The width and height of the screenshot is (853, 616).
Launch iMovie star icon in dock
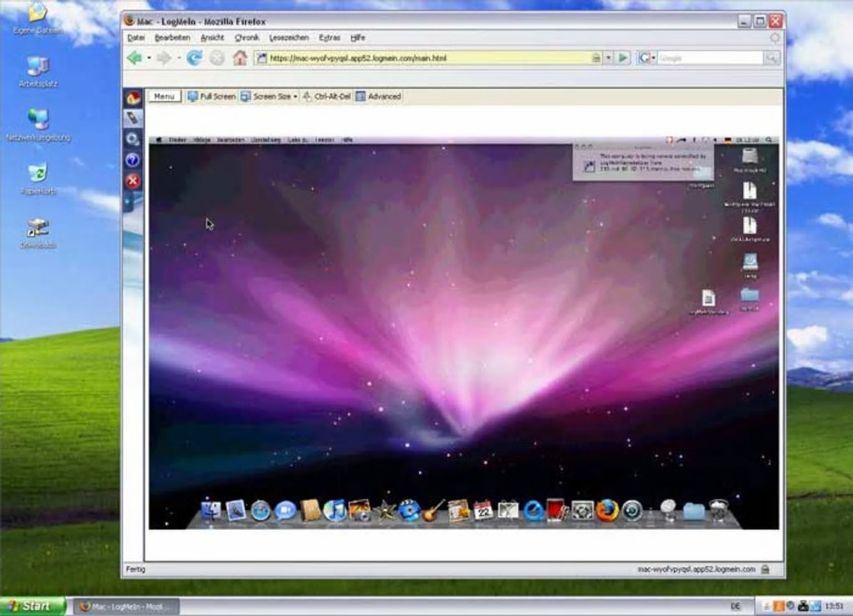pyautogui.click(x=385, y=511)
